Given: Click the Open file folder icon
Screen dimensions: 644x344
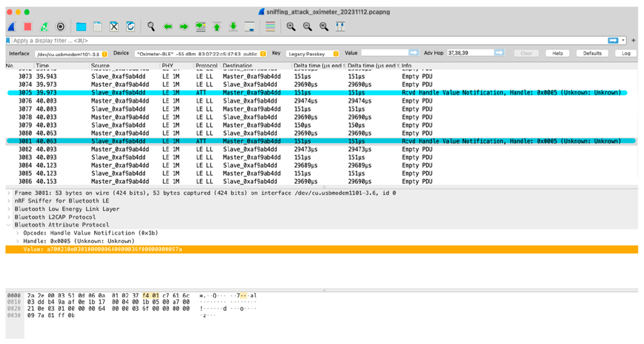Looking at the screenshot, I should [x=81, y=26].
